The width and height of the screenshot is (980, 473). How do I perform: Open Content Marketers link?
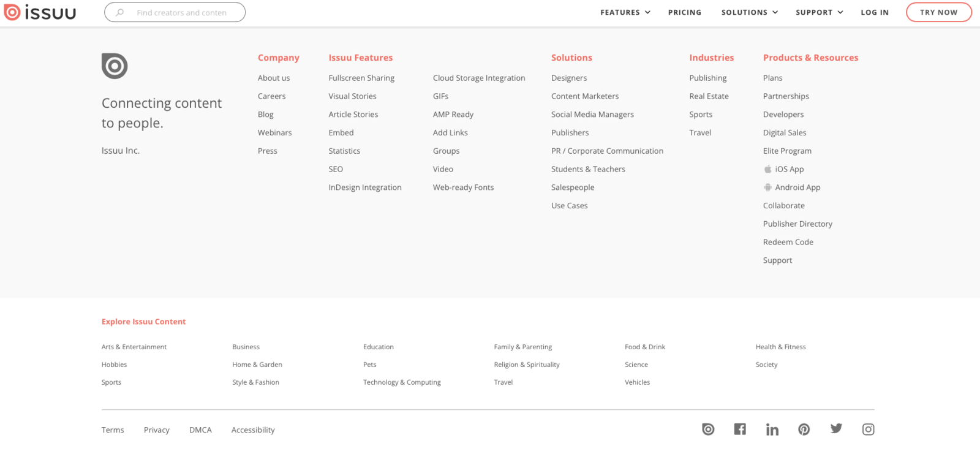(585, 96)
